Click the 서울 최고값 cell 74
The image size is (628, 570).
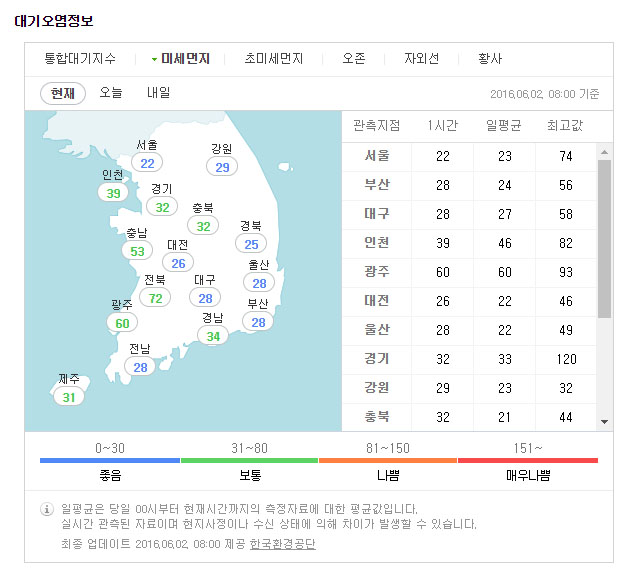566,156
